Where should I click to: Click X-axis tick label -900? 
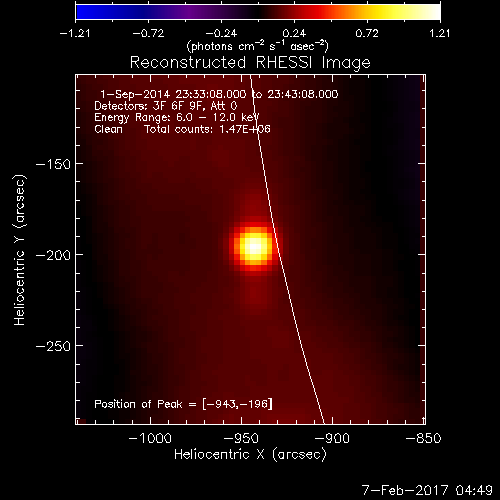[332, 438]
